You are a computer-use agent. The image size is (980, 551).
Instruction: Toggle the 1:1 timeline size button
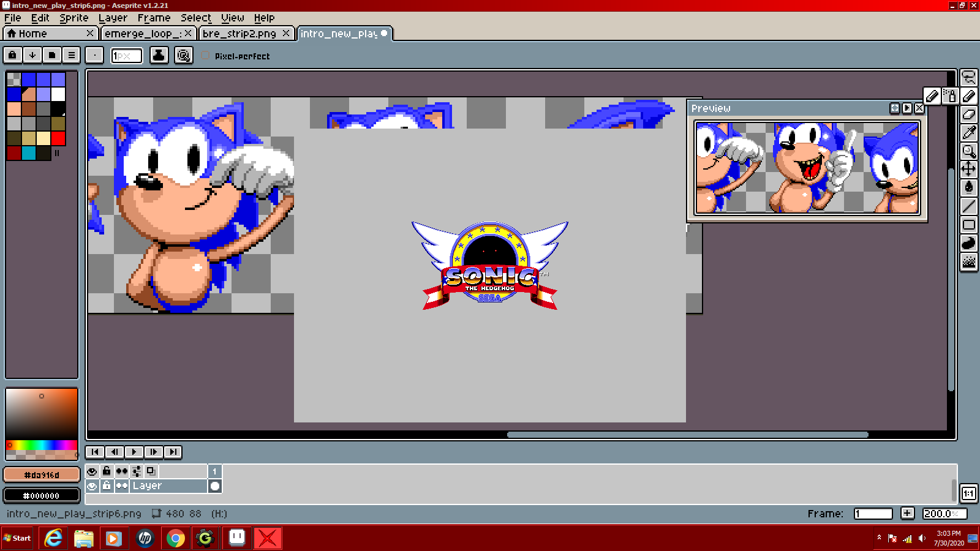pos(968,493)
